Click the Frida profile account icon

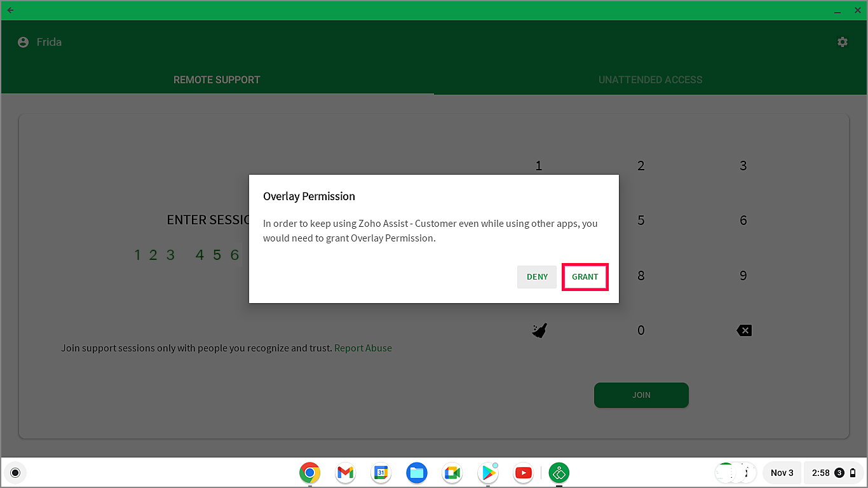22,41
